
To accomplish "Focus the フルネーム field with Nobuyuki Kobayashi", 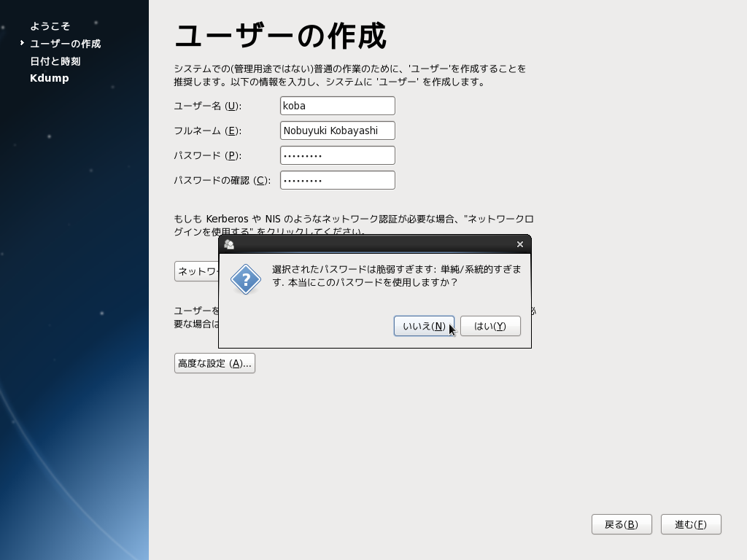I will pos(337,131).
